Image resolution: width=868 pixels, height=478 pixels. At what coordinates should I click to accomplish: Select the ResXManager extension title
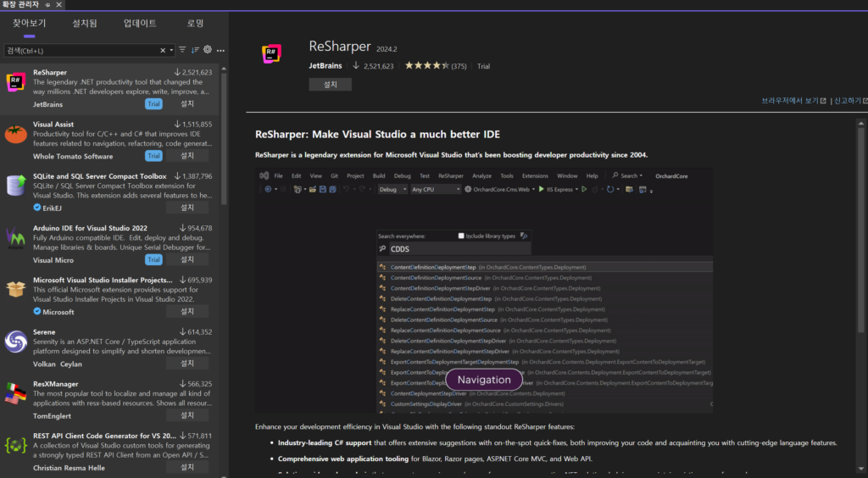point(55,384)
